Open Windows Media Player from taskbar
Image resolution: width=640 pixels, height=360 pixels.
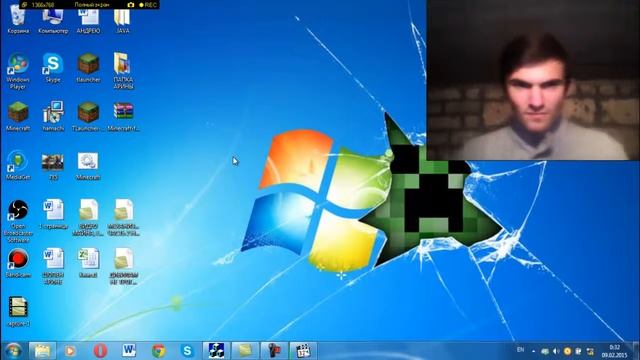(x=70, y=351)
